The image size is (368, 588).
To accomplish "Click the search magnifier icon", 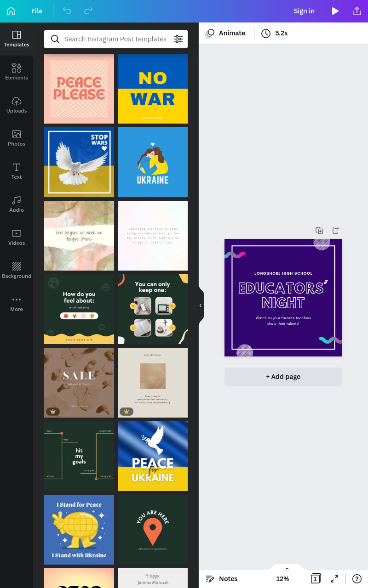I will (55, 39).
